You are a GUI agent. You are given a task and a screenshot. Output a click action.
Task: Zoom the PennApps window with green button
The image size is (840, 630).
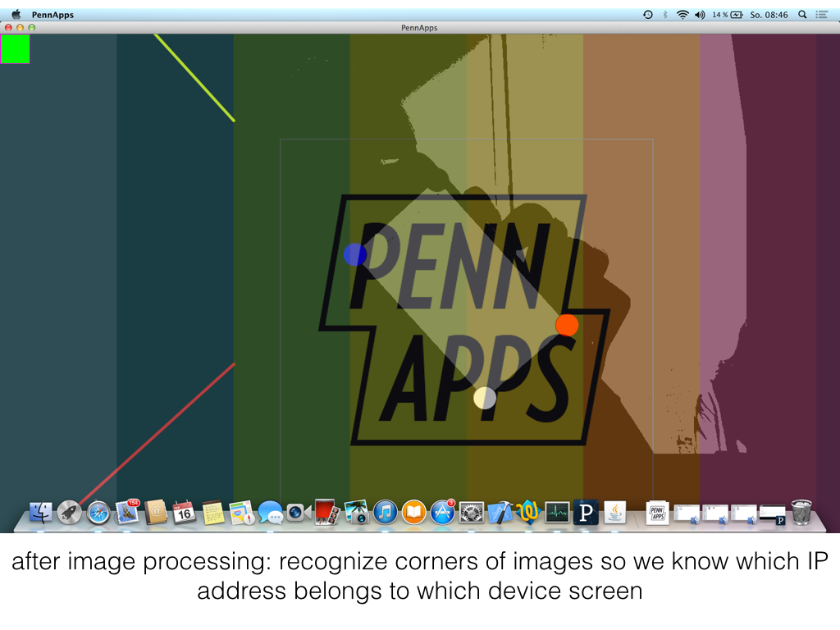(32, 27)
